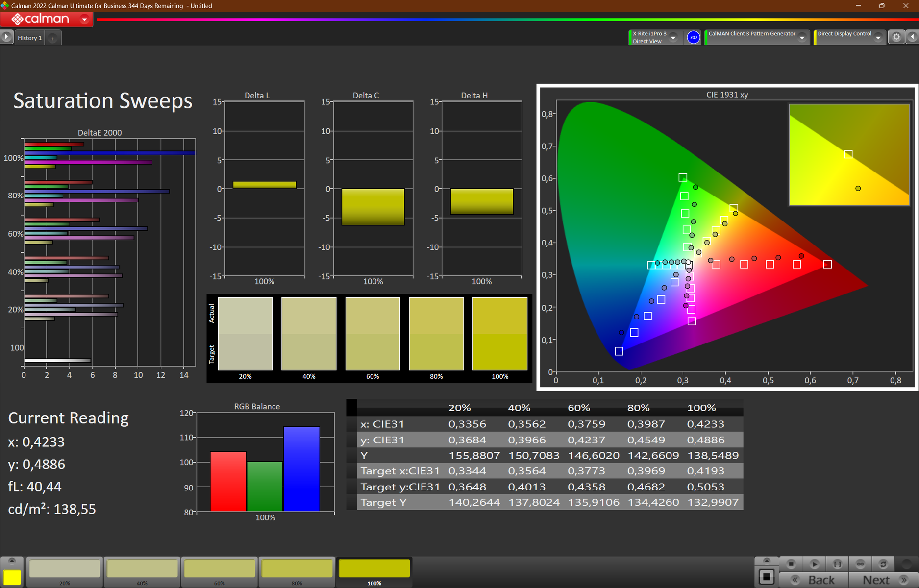Click the yellow color selector swatch

pos(12,577)
